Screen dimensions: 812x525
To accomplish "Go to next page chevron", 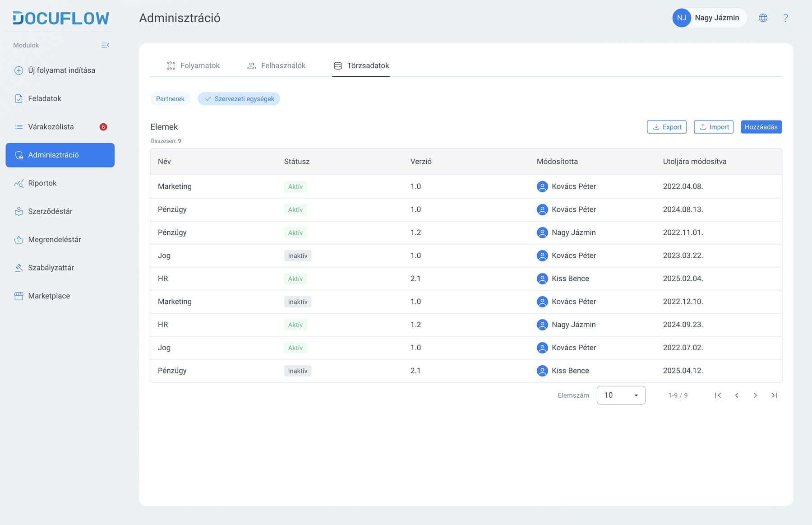I will (755, 395).
